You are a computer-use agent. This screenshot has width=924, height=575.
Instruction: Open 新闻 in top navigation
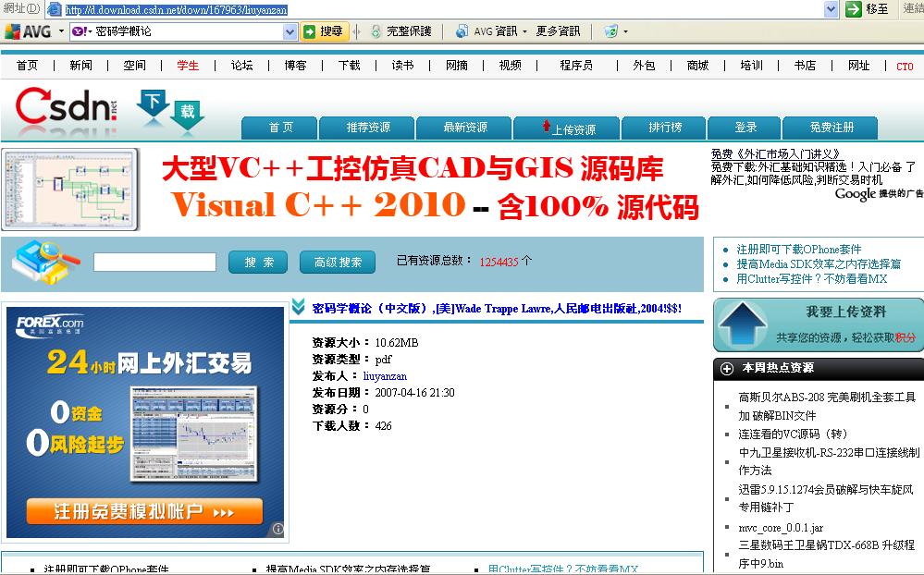pos(80,66)
